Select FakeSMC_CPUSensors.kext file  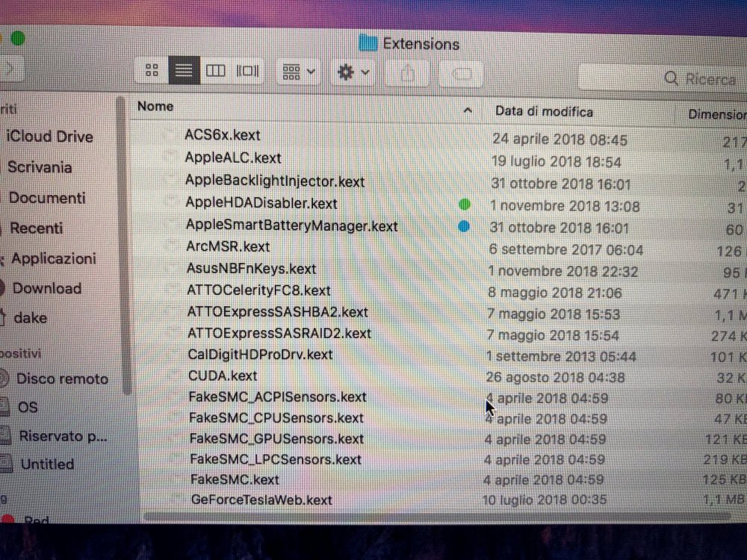[x=276, y=417]
